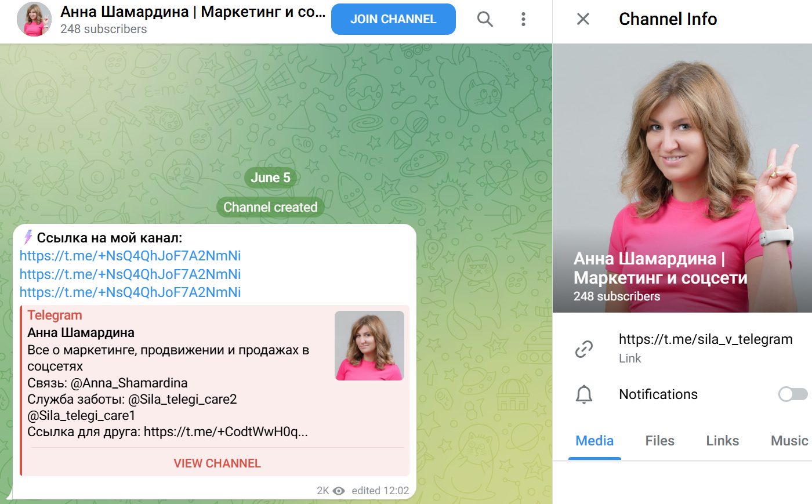Screen dimensions: 812x504
Task: Open the search magnifier in the channel header
Action: pyautogui.click(x=485, y=19)
